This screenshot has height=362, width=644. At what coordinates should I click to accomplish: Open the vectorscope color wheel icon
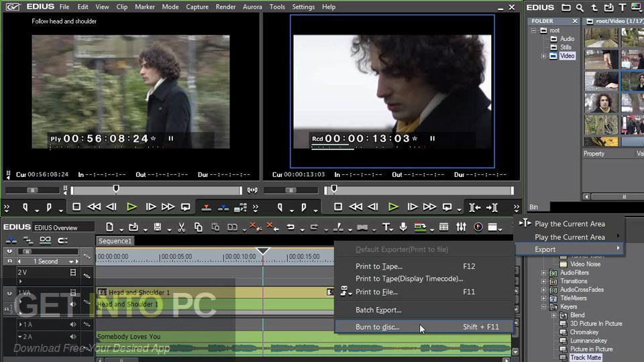point(478,227)
